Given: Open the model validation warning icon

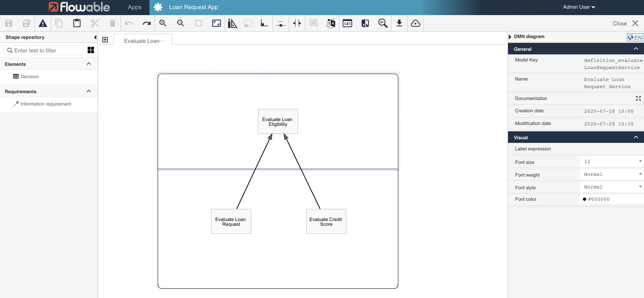Looking at the screenshot, I should point(43,23).
